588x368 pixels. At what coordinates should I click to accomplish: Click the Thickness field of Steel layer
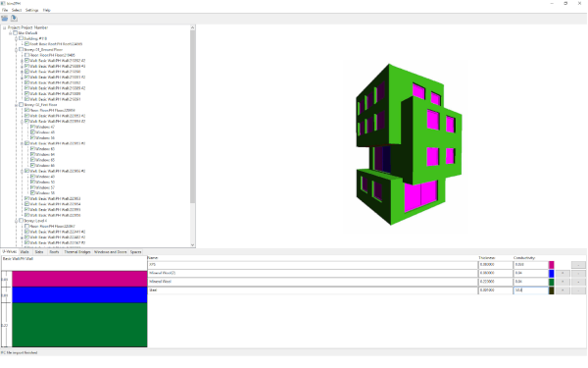(x=495, y=290)
